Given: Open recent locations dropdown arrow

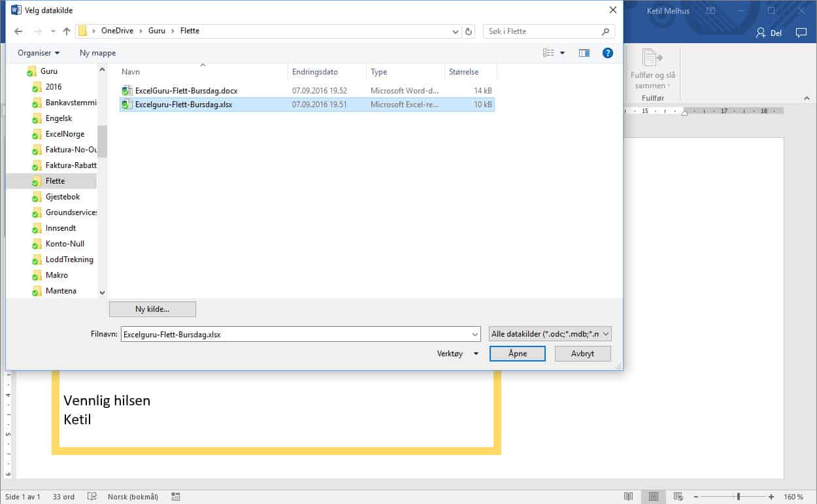Looking at the screenshot, I should point(53,31).
